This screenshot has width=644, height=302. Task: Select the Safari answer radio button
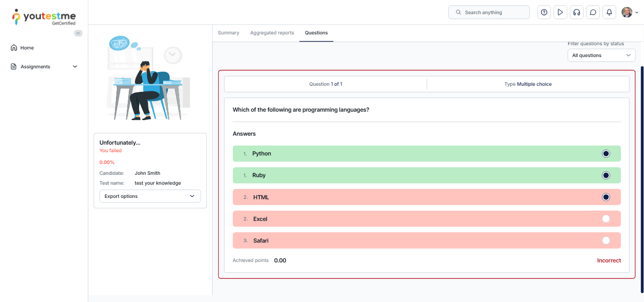click(606, 240)
